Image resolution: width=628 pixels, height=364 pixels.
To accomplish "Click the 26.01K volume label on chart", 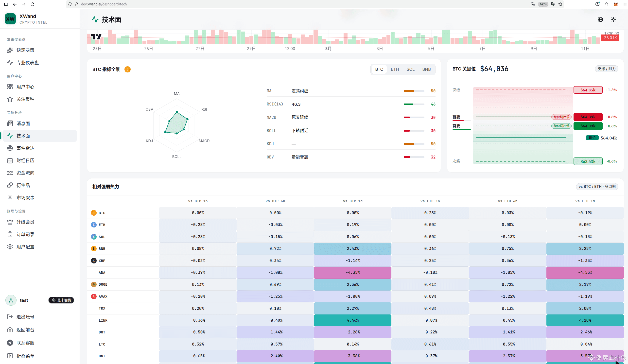I will (x=610, y=38).
